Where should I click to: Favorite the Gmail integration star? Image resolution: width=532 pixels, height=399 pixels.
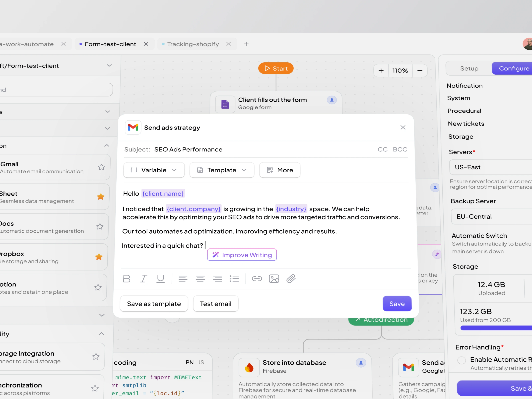coord(101,167)
